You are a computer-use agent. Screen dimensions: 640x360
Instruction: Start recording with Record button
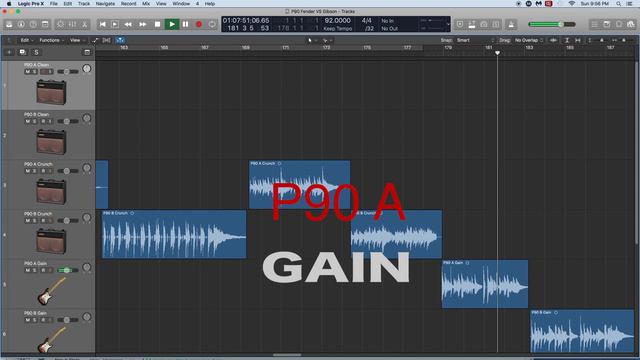point(199,24)
